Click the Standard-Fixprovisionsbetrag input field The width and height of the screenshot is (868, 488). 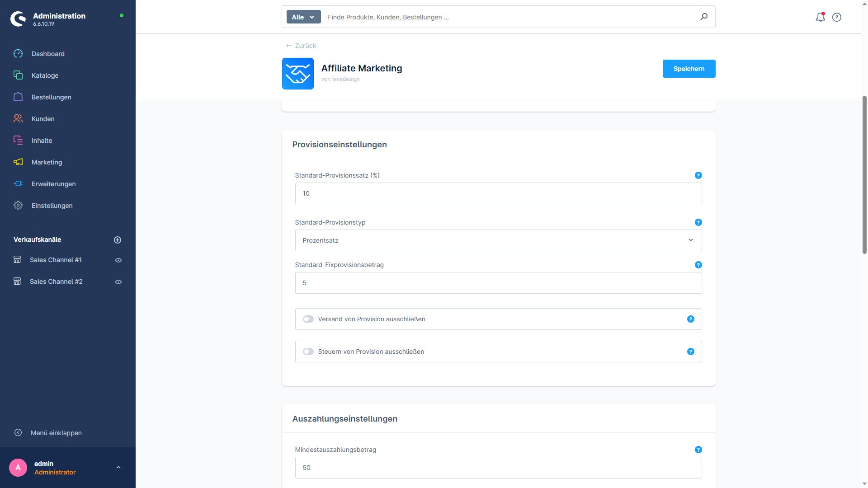[498, 283]
